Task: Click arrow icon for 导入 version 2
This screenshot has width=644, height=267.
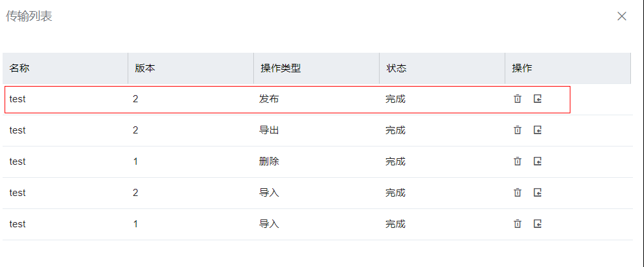Action: coord(538,193)
